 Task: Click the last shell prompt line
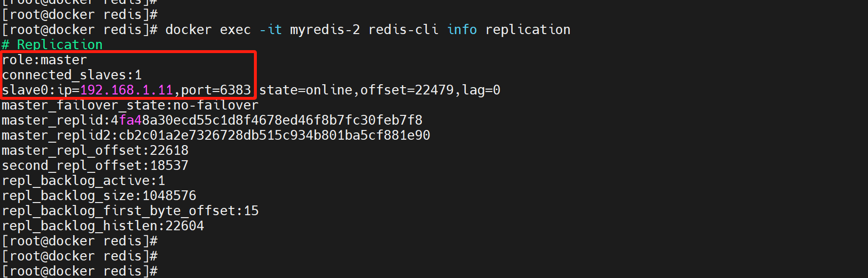tap(79, 271)
